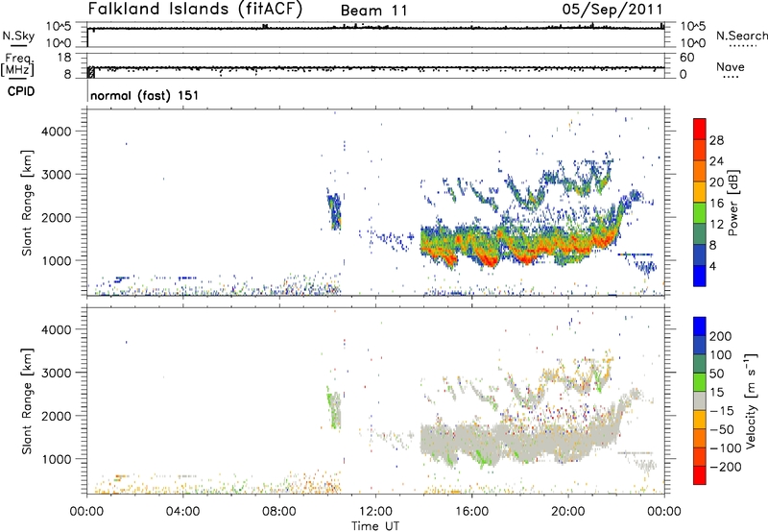The image size is (768, 532).
Task: Click the isolated 10:00 echo patch in power plot
Action: pos(334,211)
